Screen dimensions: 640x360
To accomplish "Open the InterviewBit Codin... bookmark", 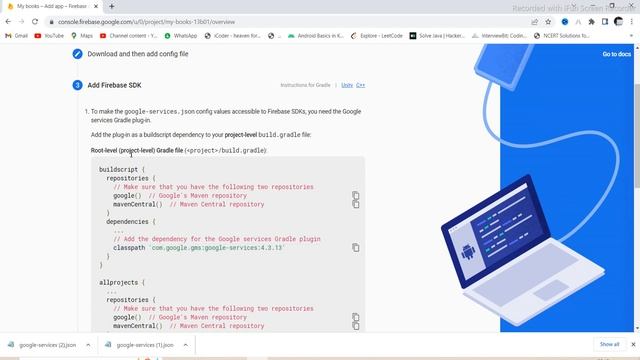I will (x=499, y=36).
